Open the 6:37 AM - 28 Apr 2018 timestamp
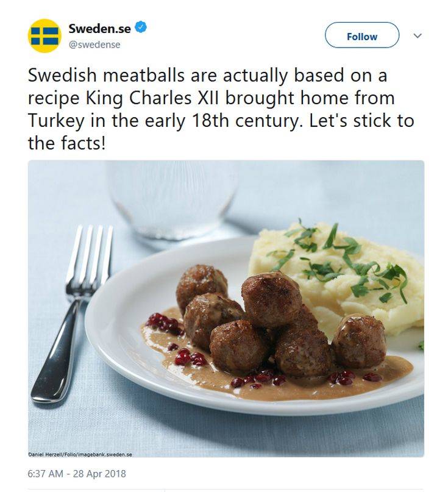This screenshot has height=492, width=448. [76, 473]
